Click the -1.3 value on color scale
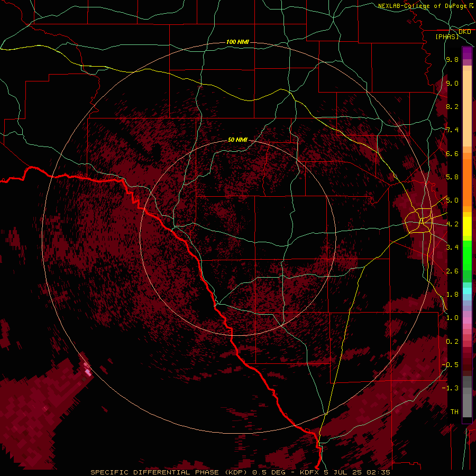Viewport: 476px width, 476px height. (x=450, y=388)
